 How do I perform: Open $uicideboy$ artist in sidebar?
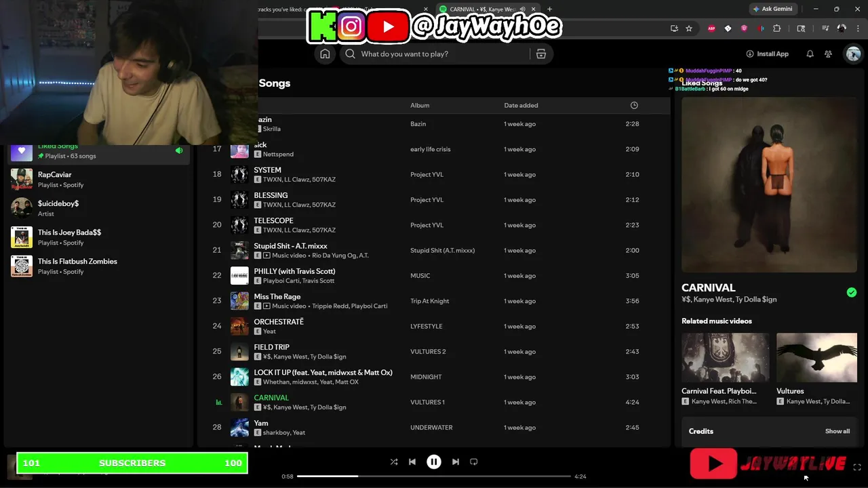click(x=98, y=208)
